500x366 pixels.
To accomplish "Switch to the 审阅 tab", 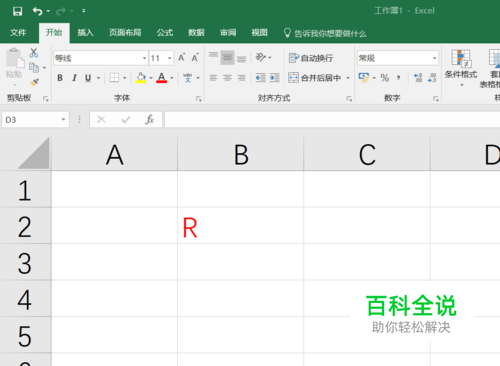I will point(228,32).
